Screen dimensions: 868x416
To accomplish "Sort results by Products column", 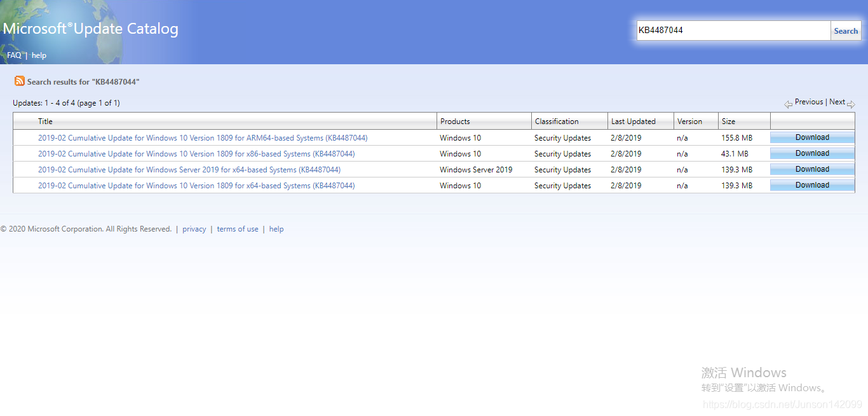I will coord(455,121).
